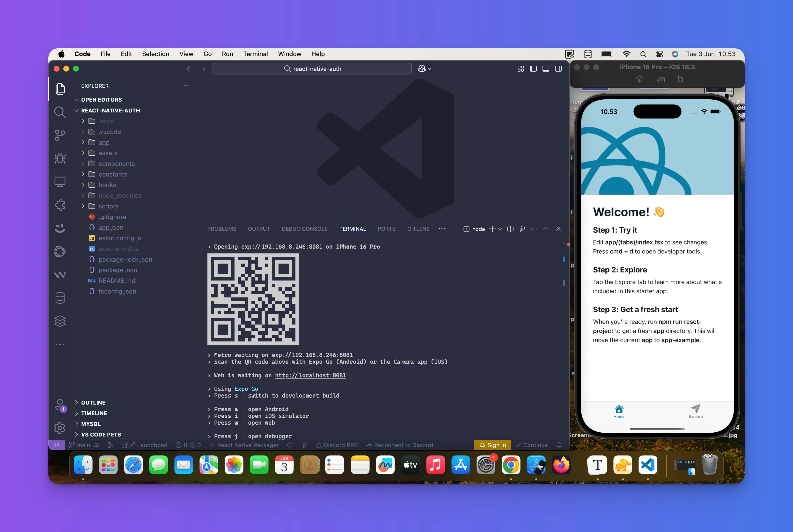Open the Terminal menu in menu bar
The image size is (793, 532).
[x=255, y=54]
